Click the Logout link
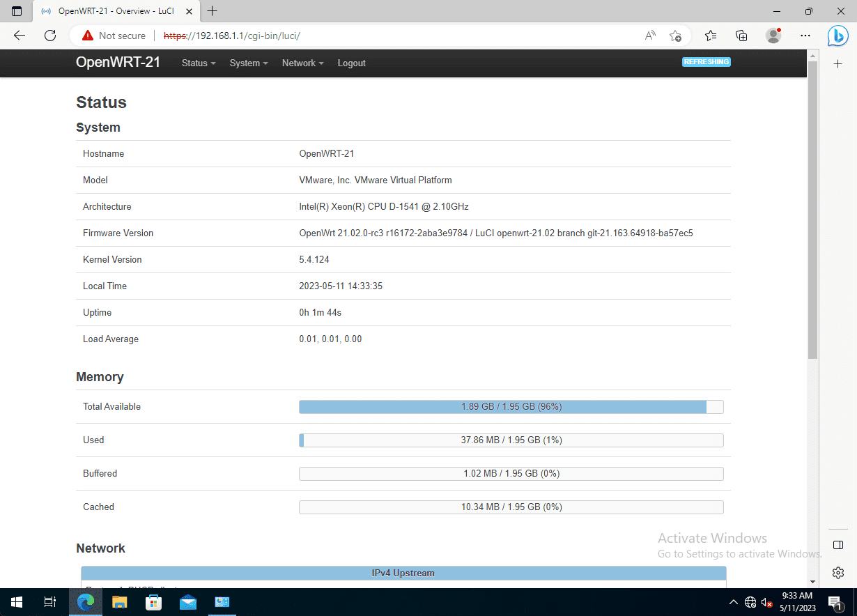The image size is (857, 616). (x=351, y=63)
